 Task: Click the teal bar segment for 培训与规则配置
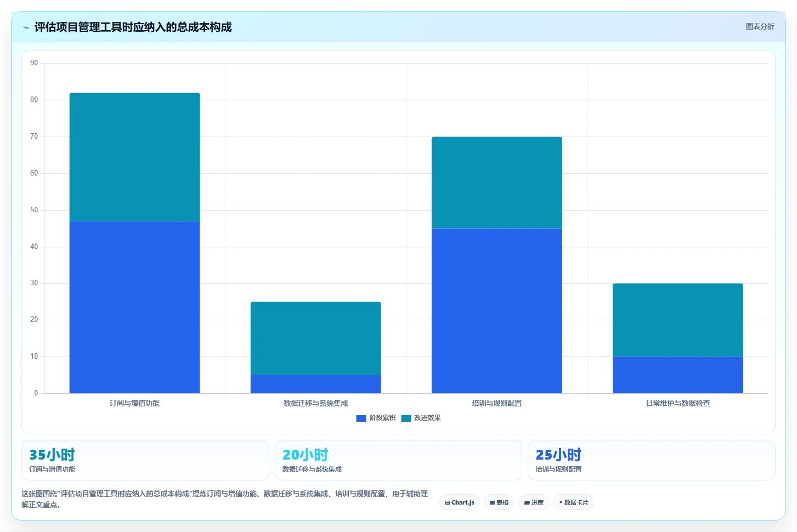(497, 183)
